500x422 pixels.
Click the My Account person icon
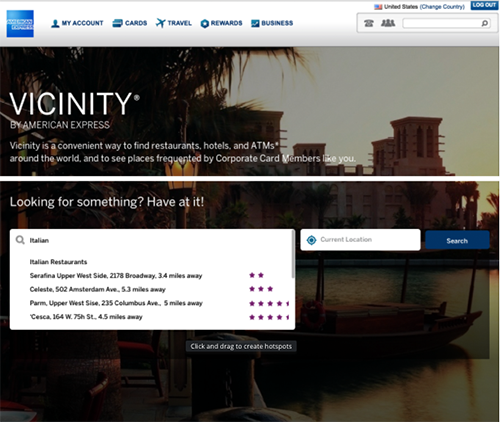pos(55,23)
